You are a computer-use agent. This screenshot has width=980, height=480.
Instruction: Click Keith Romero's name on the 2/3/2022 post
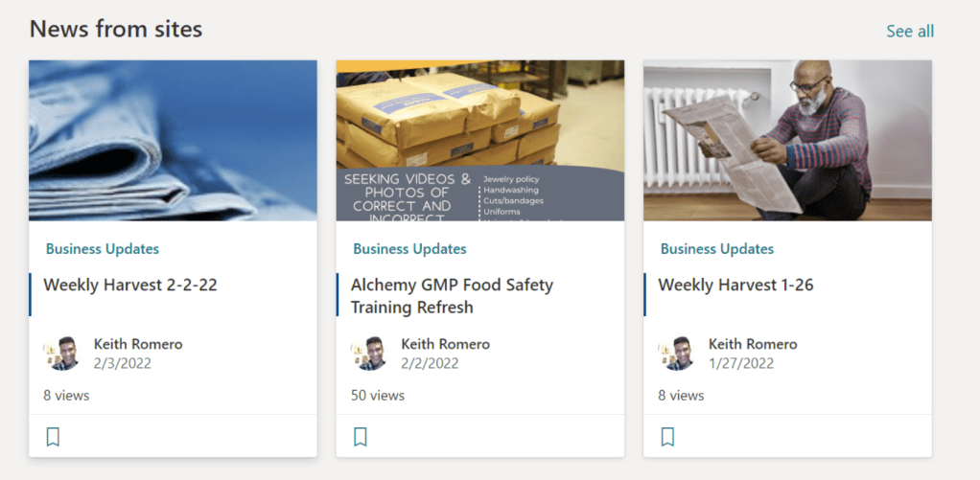pyautogui.click(x=138, y=344)
